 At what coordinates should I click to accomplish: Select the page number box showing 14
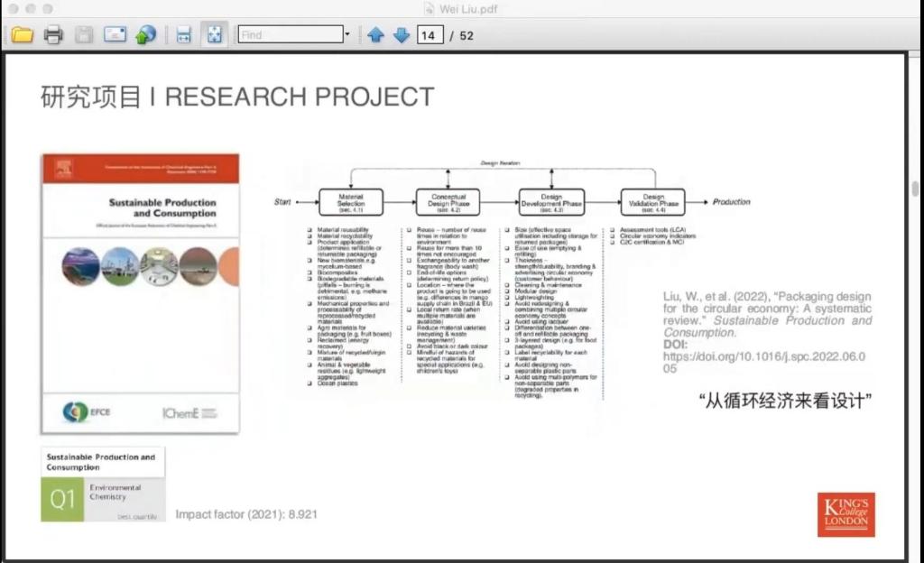(429, 35)
